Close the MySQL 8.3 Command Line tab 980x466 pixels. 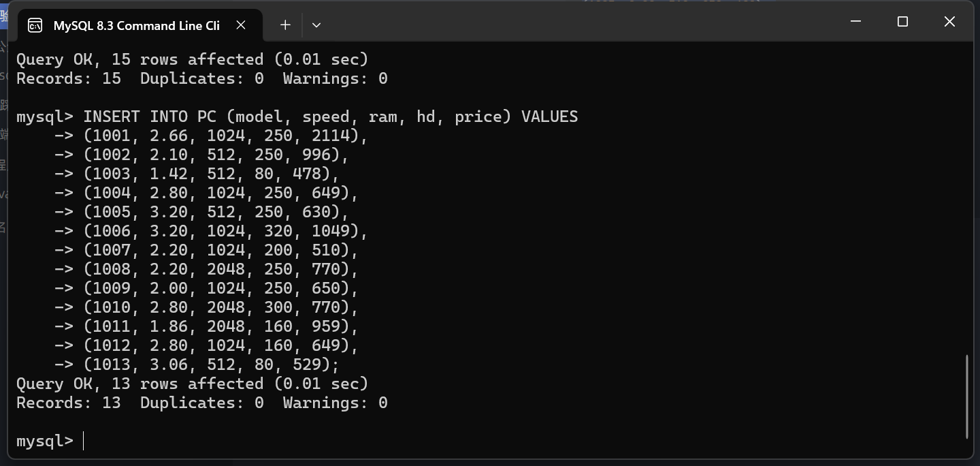coord(241,25)
